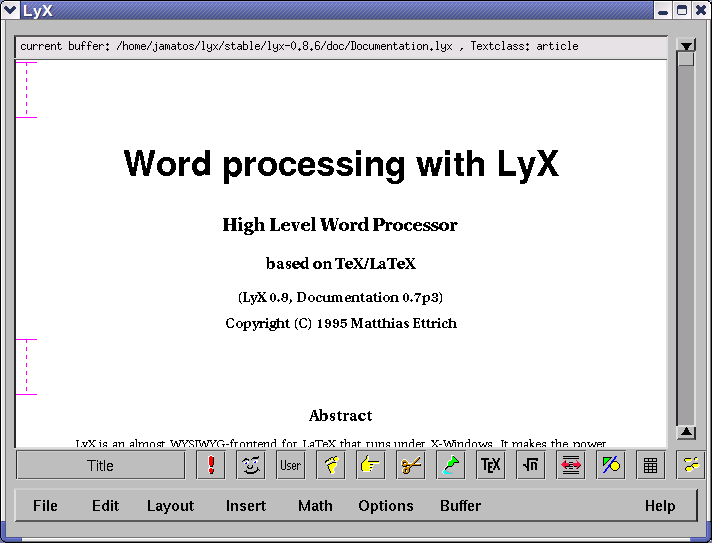Click the text 'based on TeX/LaTeX'

coord(341,263)
